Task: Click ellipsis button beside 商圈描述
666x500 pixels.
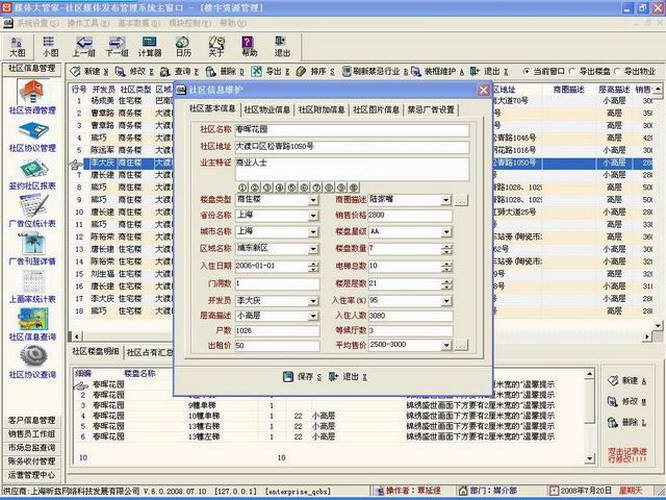Action: (x=461, y=200)
